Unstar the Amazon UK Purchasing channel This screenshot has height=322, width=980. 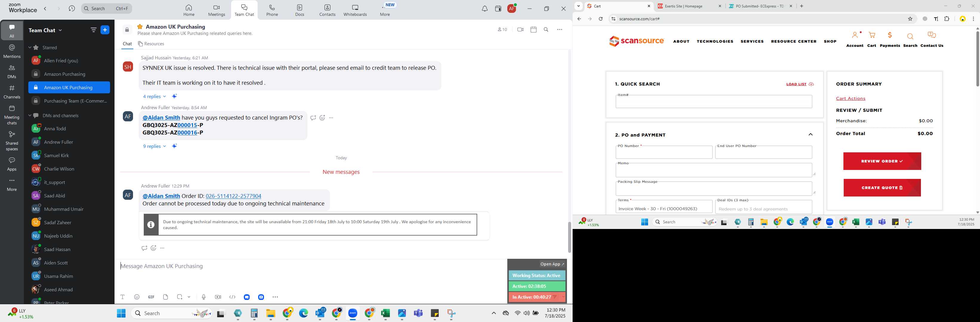pos(140,27)
